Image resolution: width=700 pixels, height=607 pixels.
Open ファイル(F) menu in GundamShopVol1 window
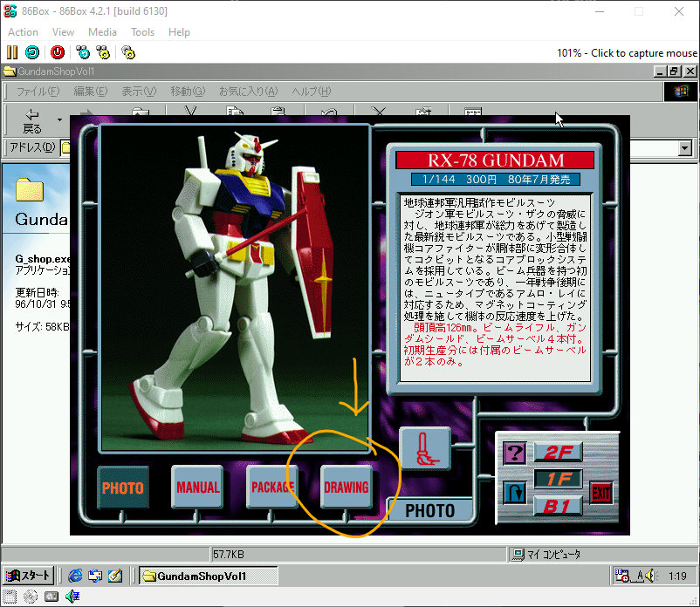pyautogui.click(x=38, y=92)
